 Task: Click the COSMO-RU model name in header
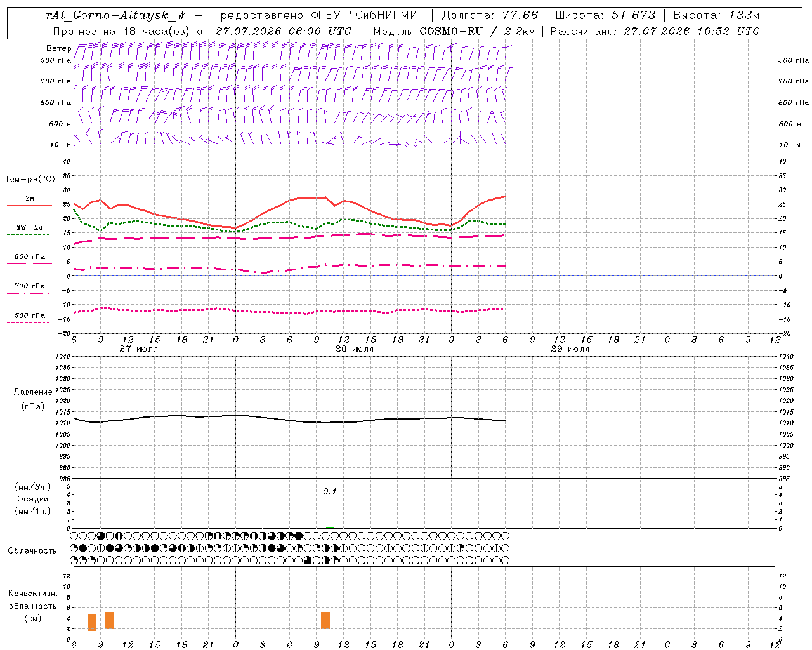pyautogui.click(x=452, y=31)
